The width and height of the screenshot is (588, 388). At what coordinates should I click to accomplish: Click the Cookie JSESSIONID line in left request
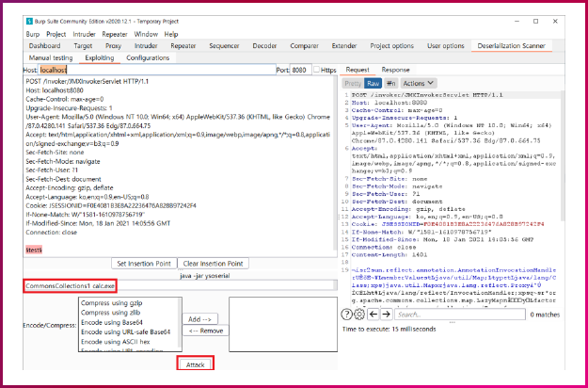[111, 205]
